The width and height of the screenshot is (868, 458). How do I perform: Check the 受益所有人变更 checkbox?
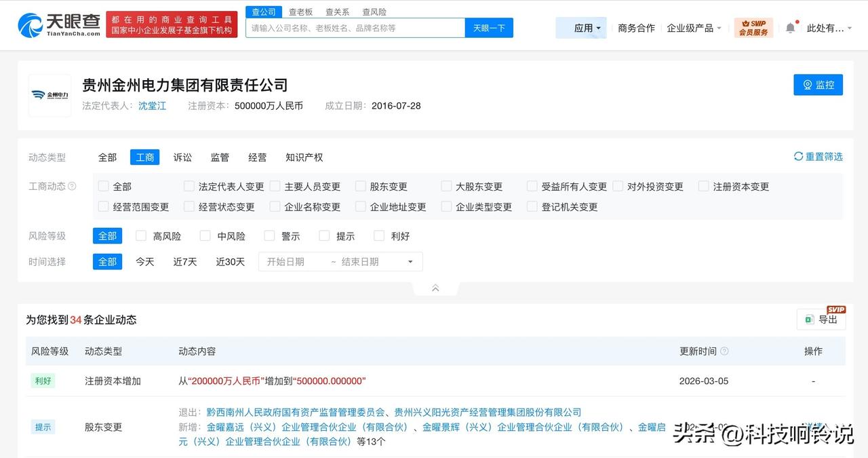(532, 186)
